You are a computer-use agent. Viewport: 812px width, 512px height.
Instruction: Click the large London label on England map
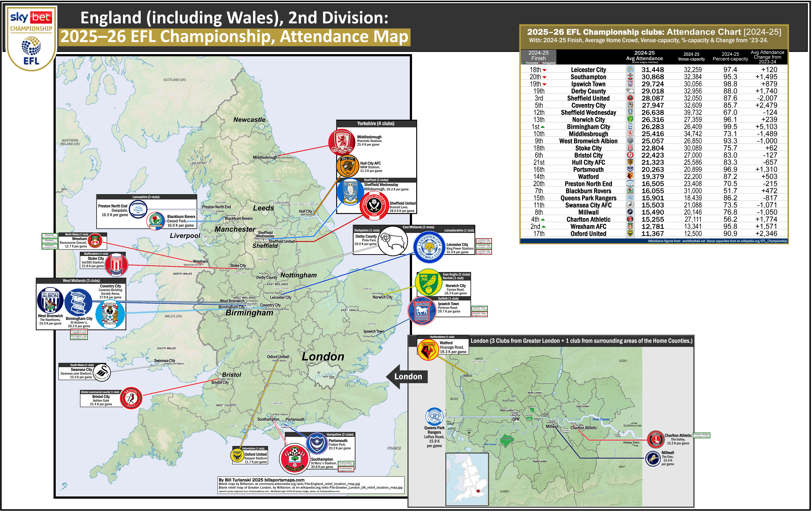click(323, 357)
